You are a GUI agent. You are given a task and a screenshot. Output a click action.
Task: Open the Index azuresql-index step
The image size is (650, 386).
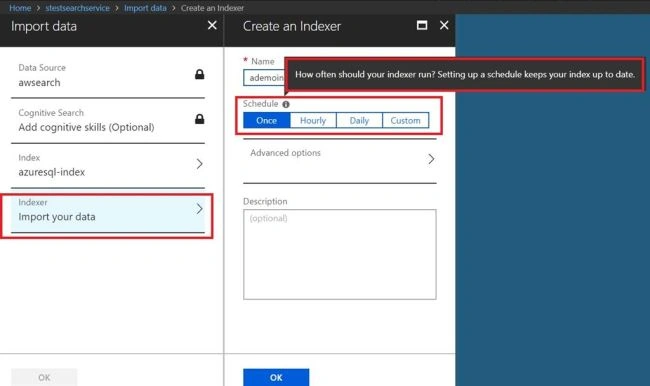coord(108,165)
